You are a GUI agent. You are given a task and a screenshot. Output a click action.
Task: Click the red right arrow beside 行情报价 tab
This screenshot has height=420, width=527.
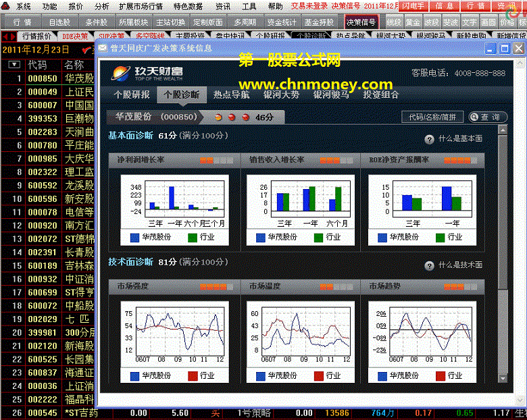click(13, 36)
